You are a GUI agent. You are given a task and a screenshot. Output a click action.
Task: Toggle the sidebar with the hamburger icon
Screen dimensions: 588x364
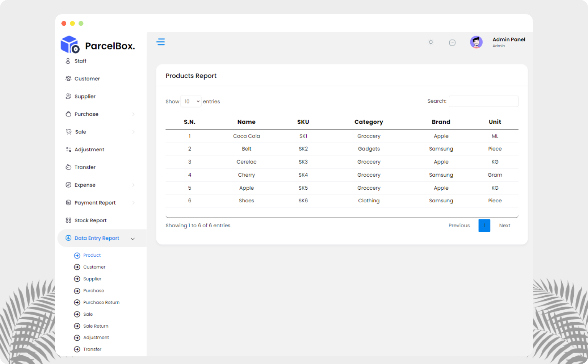(x=161, y=42)
